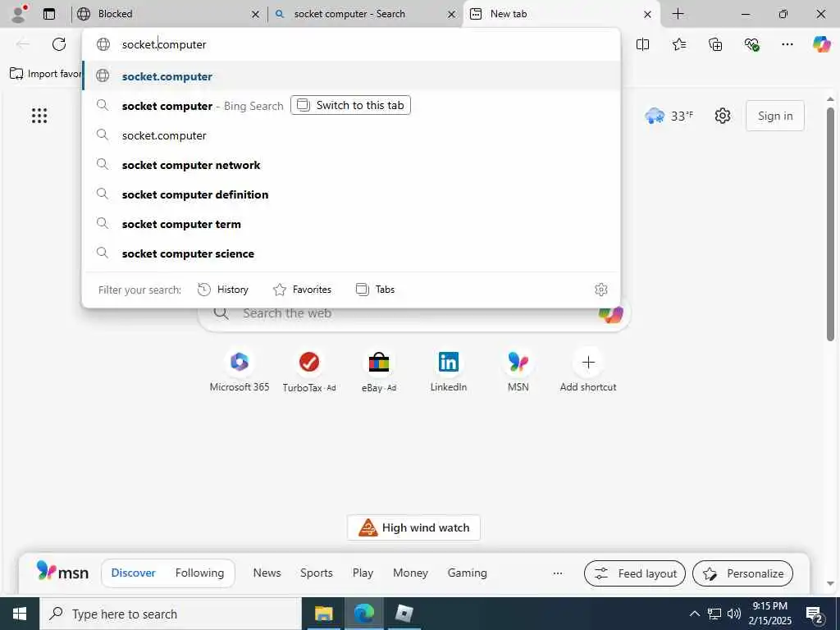Open the Play category
The image size is (840, 630).
pos(363,573)
